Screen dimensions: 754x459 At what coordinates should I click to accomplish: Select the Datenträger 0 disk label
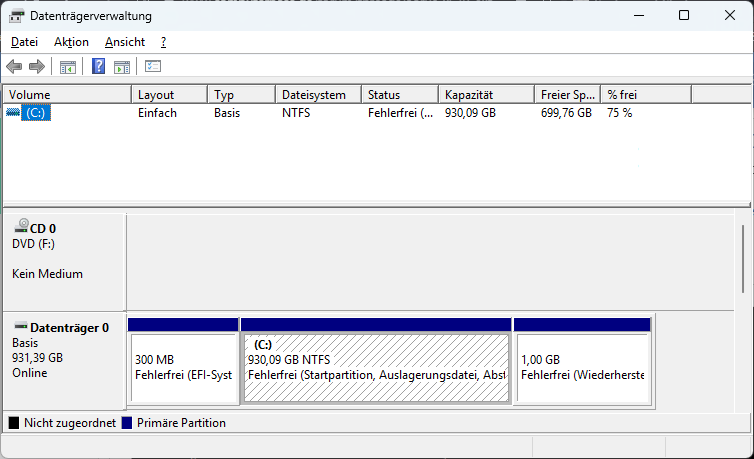click(69, 328)
